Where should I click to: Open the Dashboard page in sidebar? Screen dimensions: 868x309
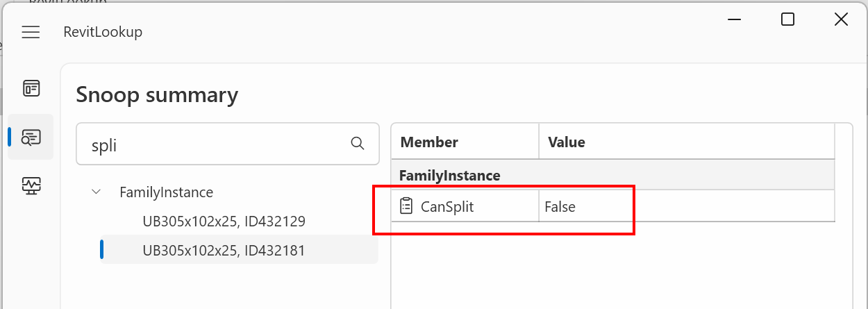tap(31, 88)
